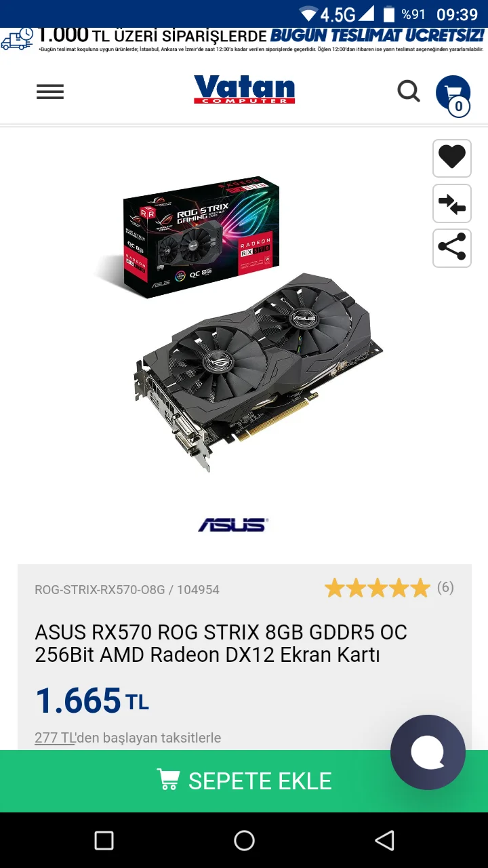
Task: Open the hamburger navigation menu
Action: point(50,92)
